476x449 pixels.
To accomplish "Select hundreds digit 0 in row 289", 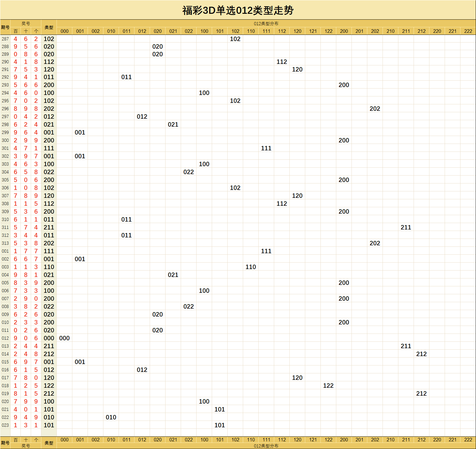I will pyautogui.click(x=16, y=54).
